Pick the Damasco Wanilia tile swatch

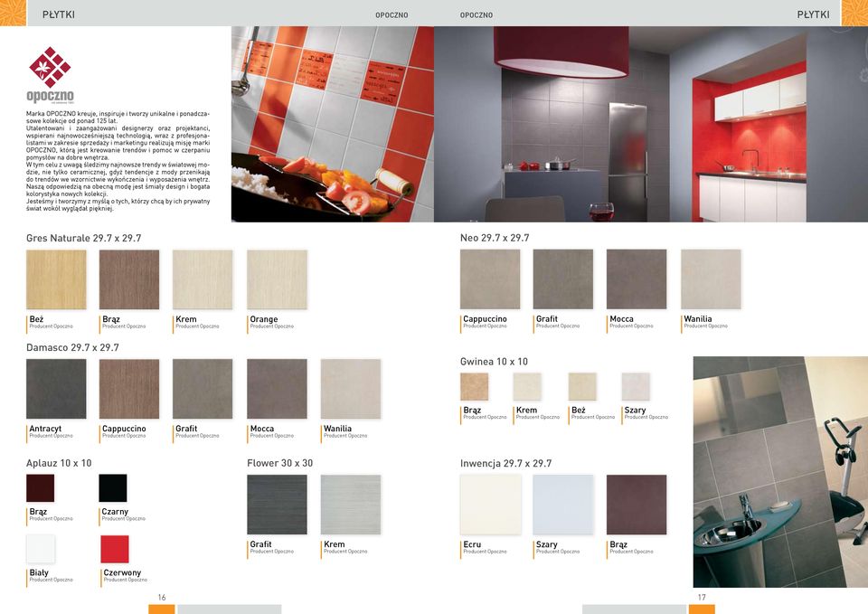pos(351,389)
